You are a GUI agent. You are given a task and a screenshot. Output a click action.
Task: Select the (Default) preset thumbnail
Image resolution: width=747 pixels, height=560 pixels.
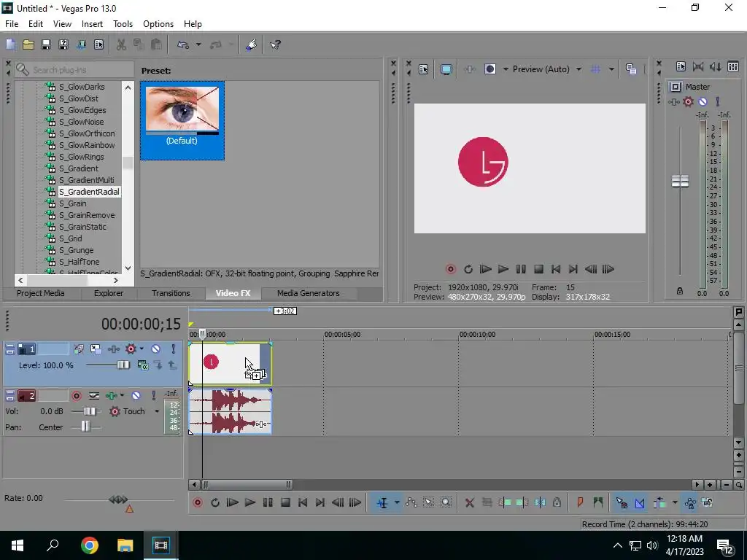pos(182,120)
